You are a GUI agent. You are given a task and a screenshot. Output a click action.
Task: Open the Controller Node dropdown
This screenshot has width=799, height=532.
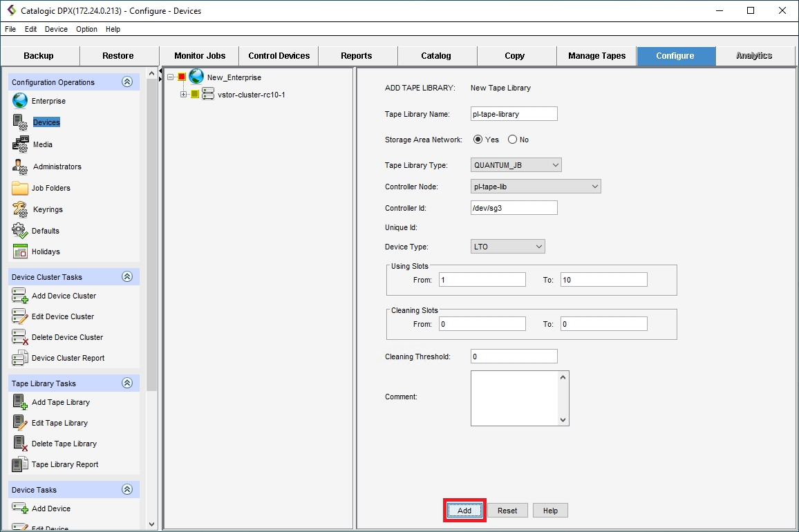coord(536,187)
